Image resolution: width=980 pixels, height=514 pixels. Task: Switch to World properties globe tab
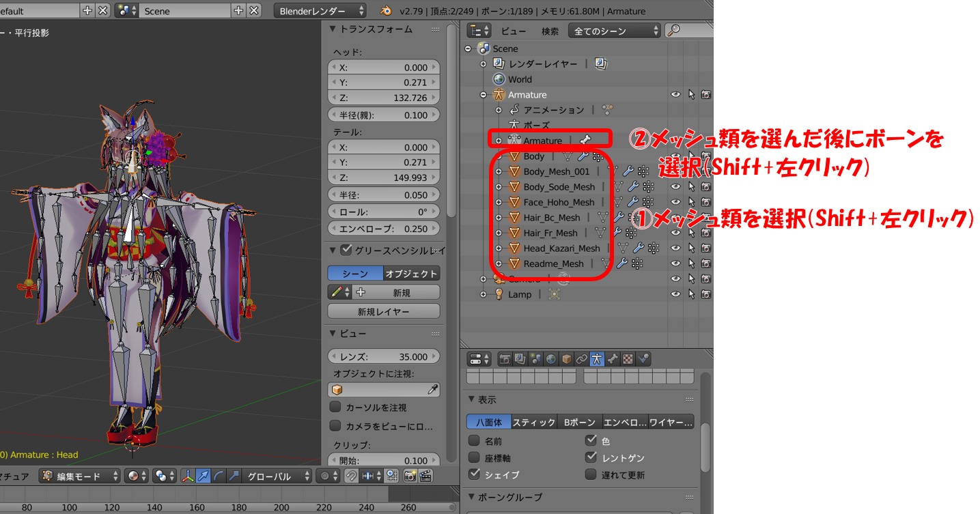pos(551,359)
